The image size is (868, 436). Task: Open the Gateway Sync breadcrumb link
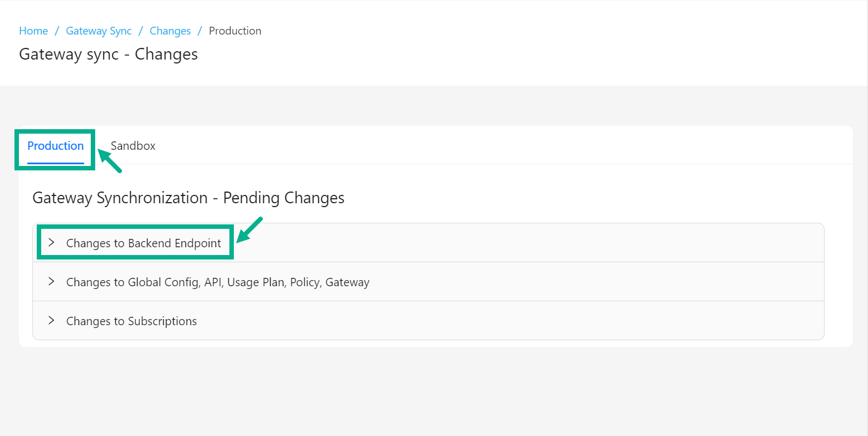tap(99, 31)
